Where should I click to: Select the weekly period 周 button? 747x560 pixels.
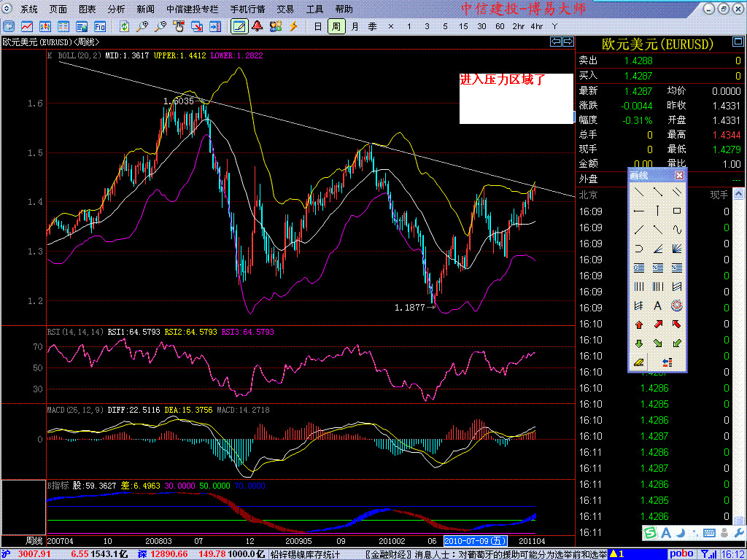coord(336,26)
